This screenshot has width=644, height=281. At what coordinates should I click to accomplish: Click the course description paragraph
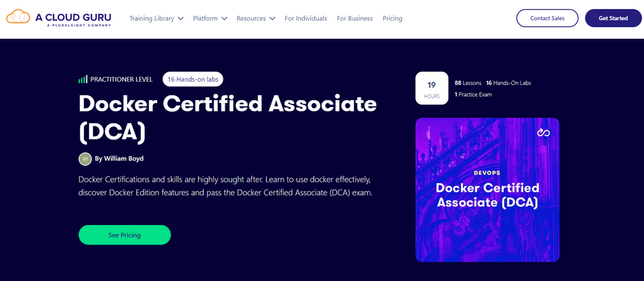point(225,186)
